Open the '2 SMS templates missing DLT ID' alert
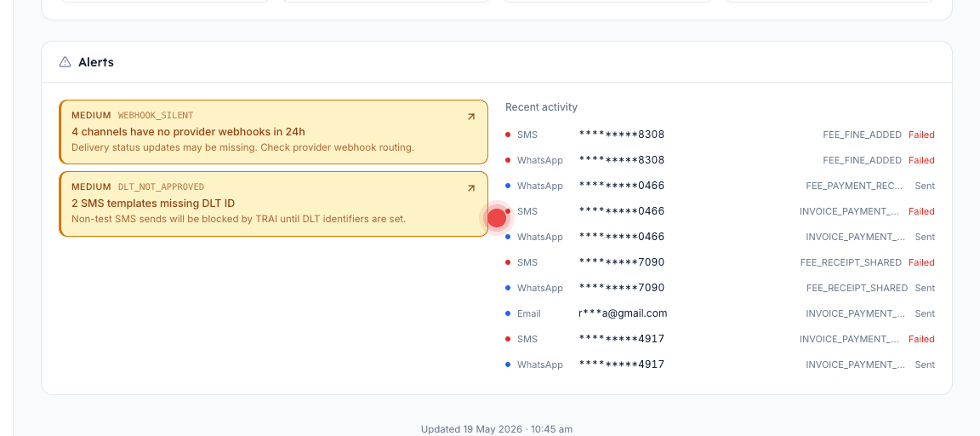 pos(273,204)
